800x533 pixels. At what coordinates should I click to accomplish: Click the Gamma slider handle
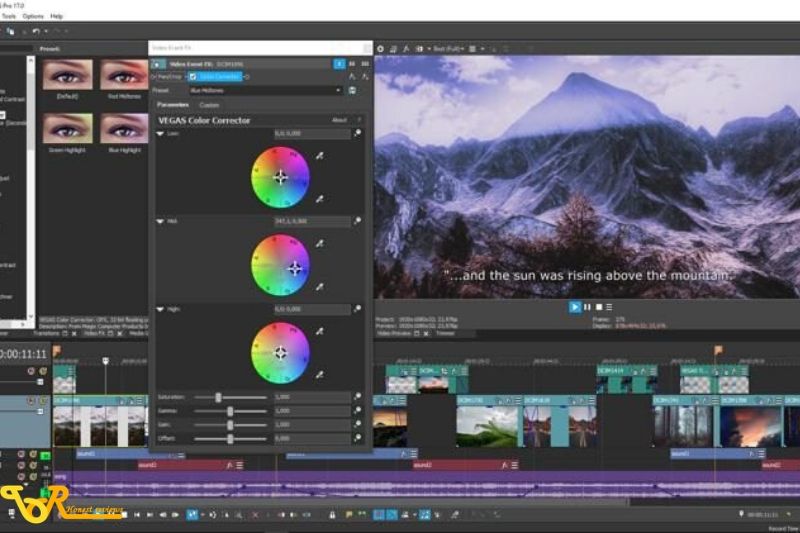(230, 411)
